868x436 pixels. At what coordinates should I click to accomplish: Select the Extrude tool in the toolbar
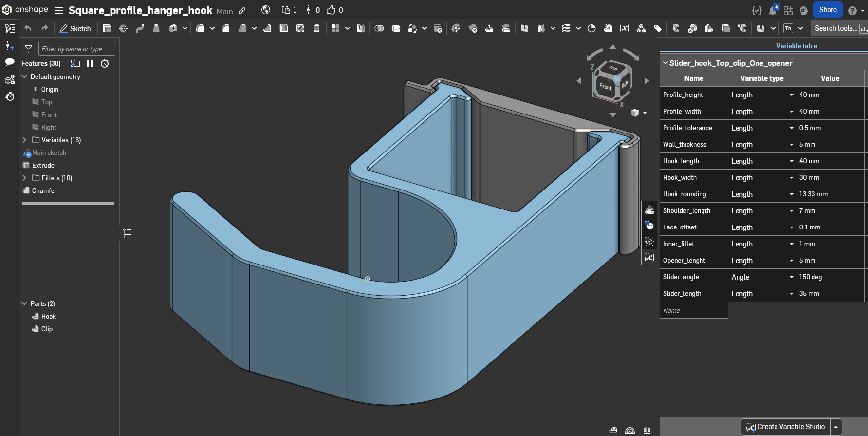(107, 28)
